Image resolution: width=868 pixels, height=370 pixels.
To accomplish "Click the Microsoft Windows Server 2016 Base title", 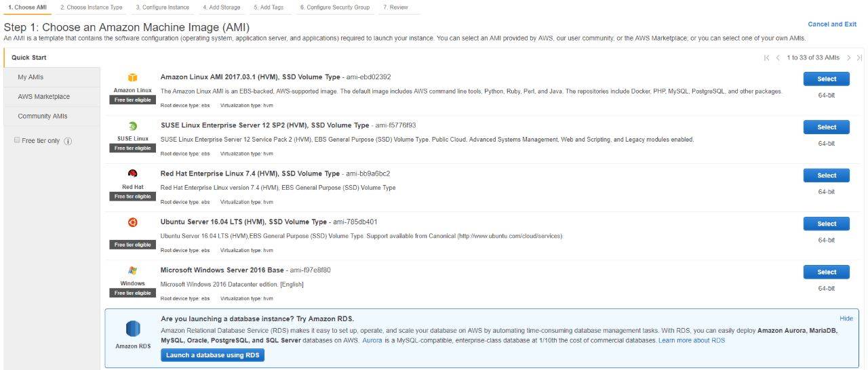I will click(222, 270).
